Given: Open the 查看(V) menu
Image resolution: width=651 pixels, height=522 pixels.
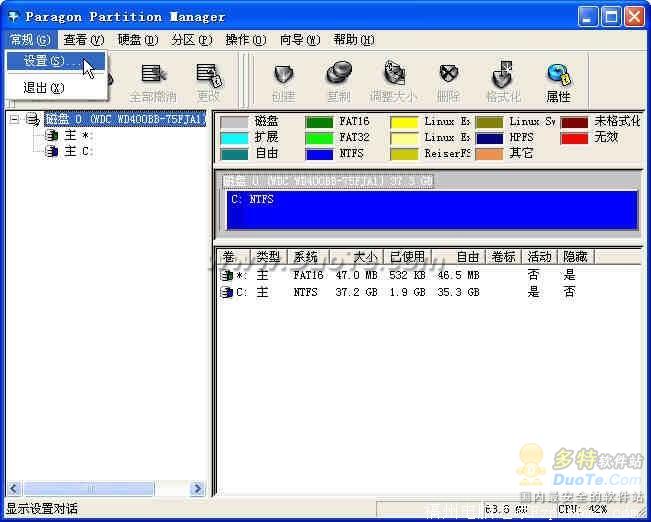Looking at the screenshot, I should tap(83, 40).
